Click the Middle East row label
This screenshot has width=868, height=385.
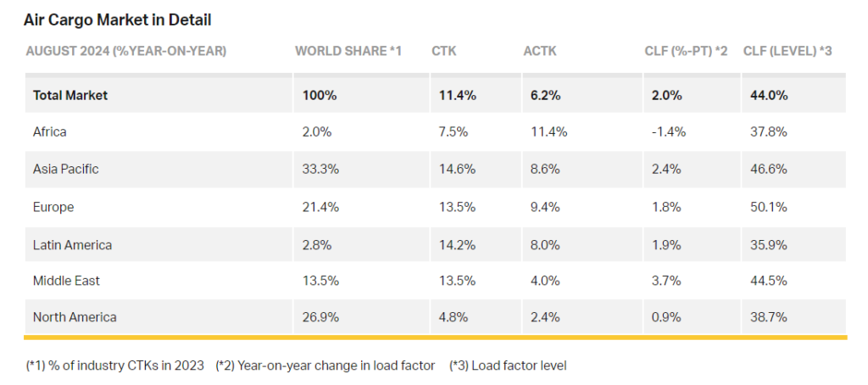(x=66, y=281)
